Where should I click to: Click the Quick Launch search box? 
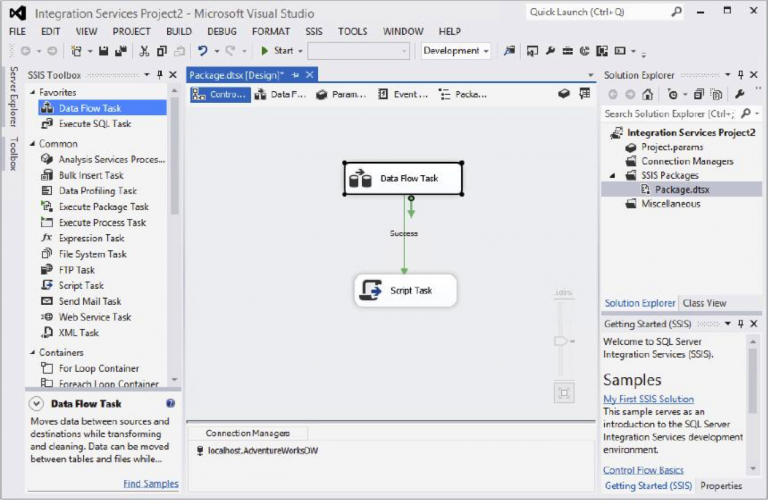605,12
